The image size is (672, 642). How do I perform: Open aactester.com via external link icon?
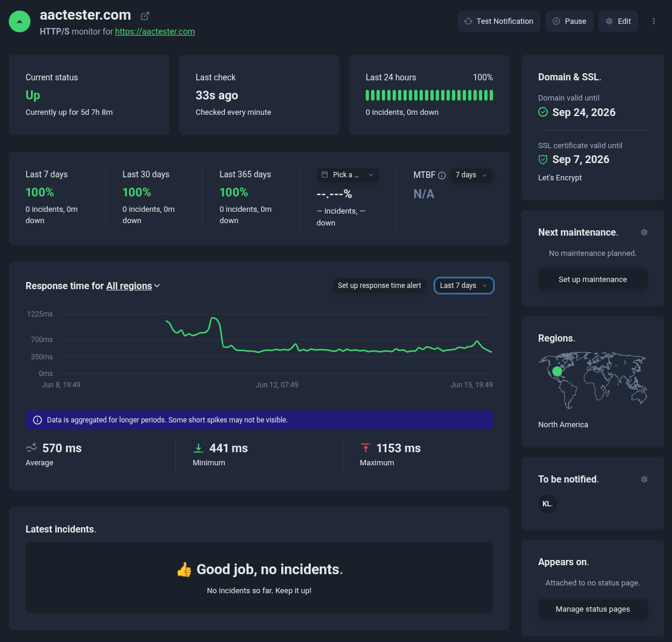coord(145,16)
